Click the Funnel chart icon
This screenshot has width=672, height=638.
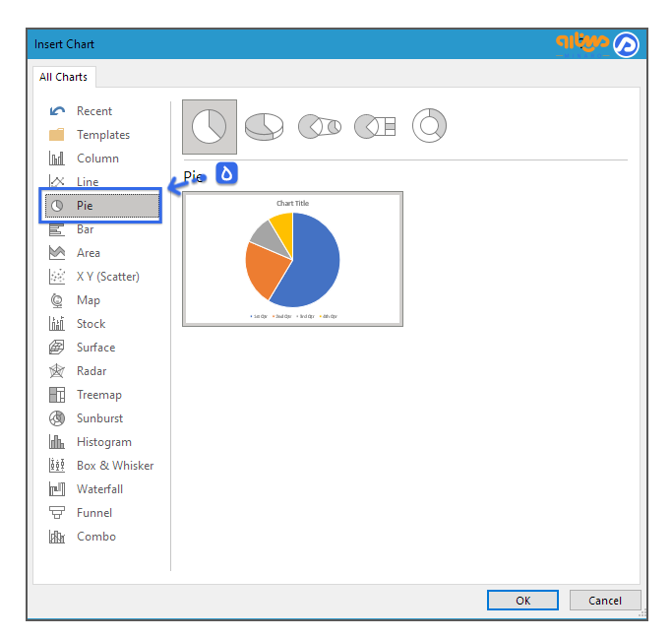(56, 512)
